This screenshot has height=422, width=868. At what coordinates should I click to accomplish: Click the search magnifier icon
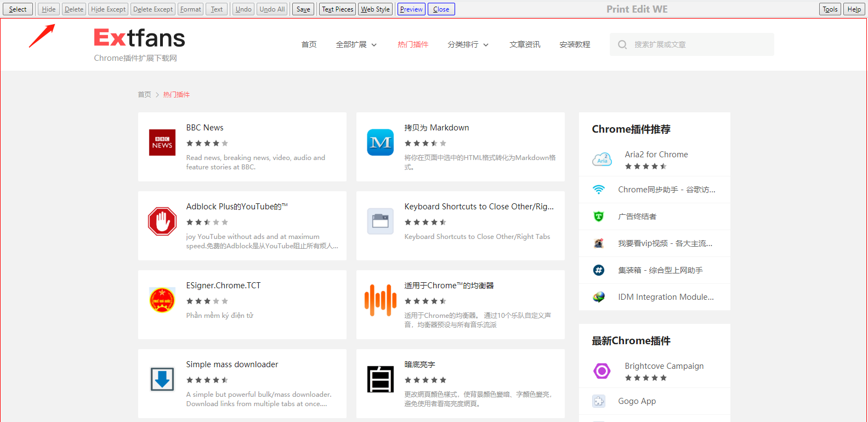pyautogui.click(x=622, y=44)
